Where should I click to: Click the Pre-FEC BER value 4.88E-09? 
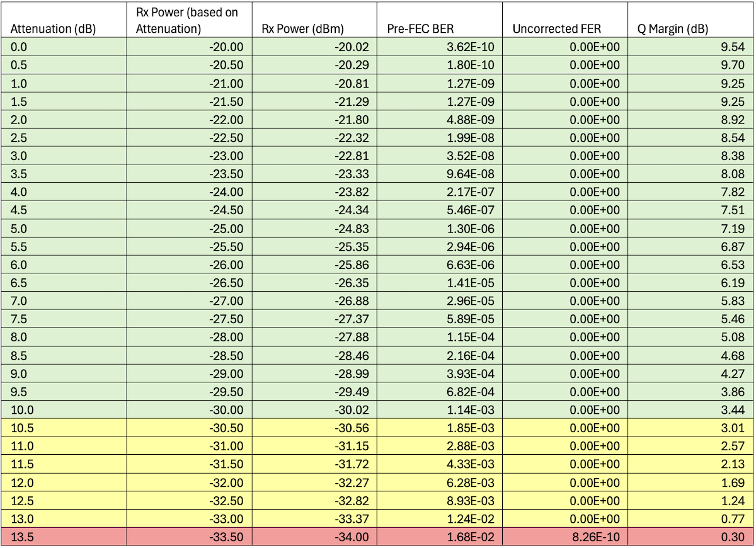tap(440, 120)
